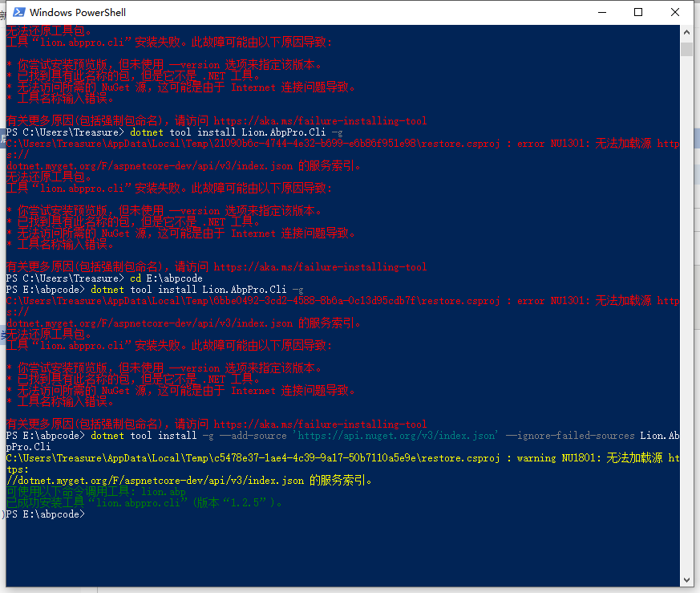Viewport: 700px width, 593px height.
Task: Maximize the Windows PowerShell window
Action: tap(637, 13)
